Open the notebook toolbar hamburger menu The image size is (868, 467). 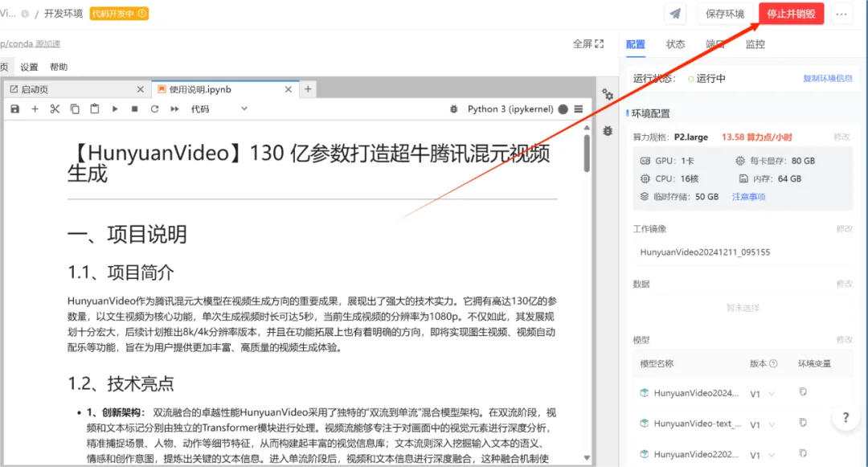(x=579, y=109)
